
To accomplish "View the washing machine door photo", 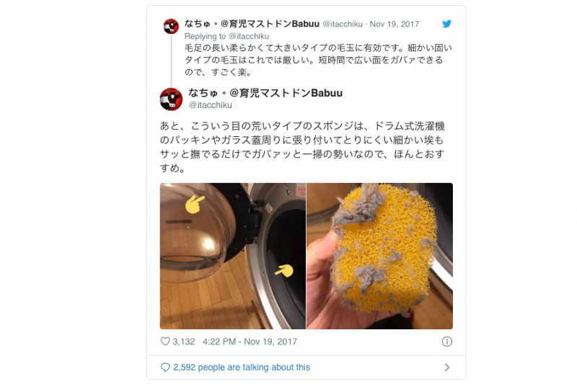I will pos(232,256).
